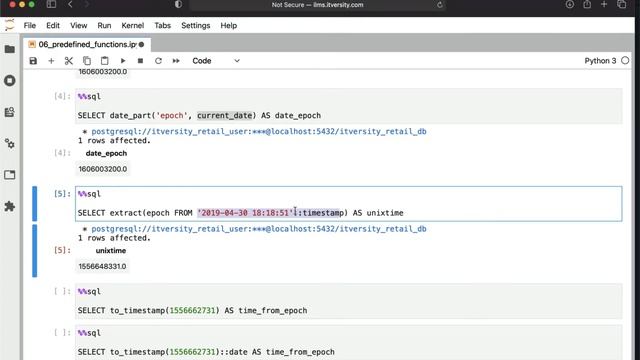Interrupt the kernel stop icon
Screen dimensions: 640x360
click(x=140, y=61)
